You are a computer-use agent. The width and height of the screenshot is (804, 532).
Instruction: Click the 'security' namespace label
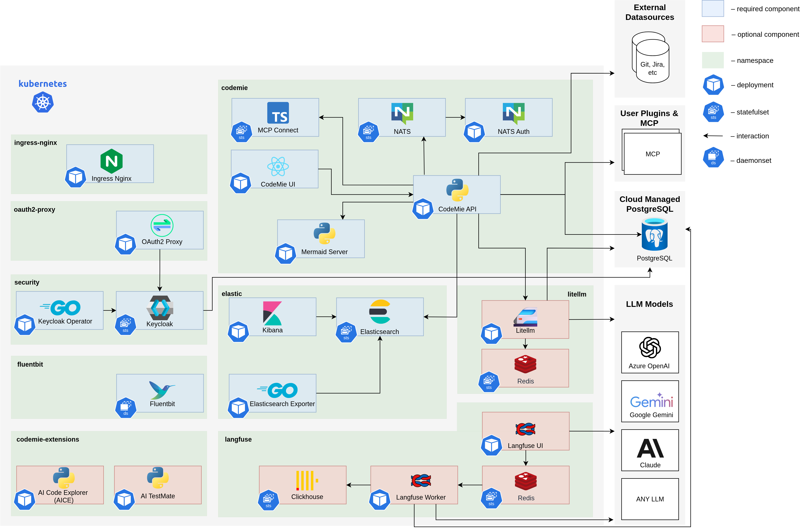coord(27,282)
